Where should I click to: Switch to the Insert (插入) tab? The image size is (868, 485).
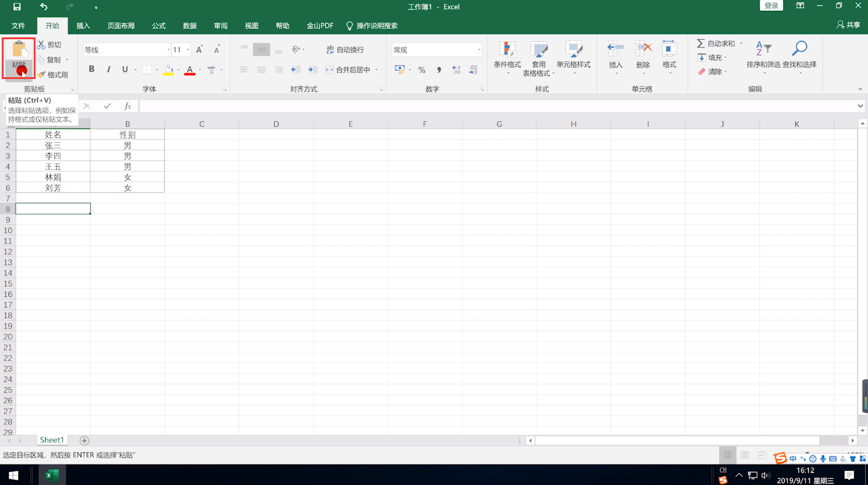point(83,26)
